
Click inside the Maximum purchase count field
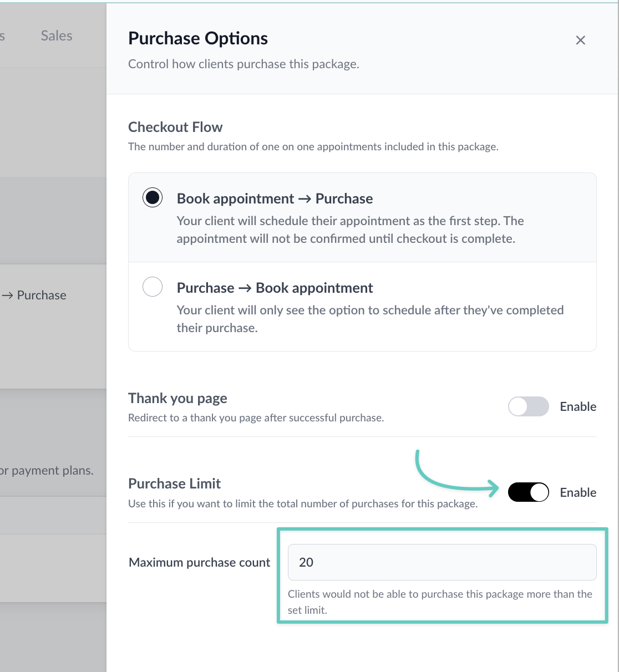point(442,562)
